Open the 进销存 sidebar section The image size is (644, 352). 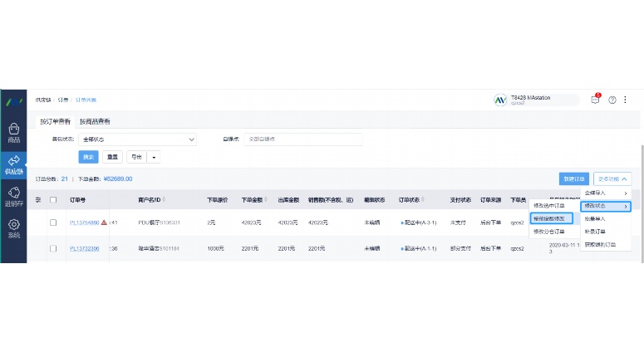coord(13,197)
